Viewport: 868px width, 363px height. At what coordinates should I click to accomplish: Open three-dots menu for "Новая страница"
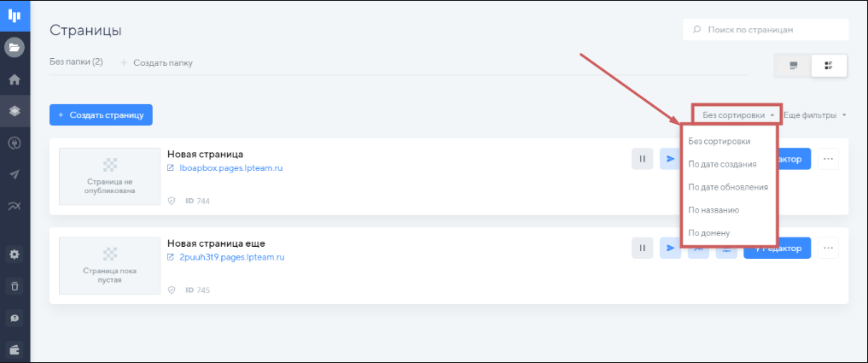(829, 159)
